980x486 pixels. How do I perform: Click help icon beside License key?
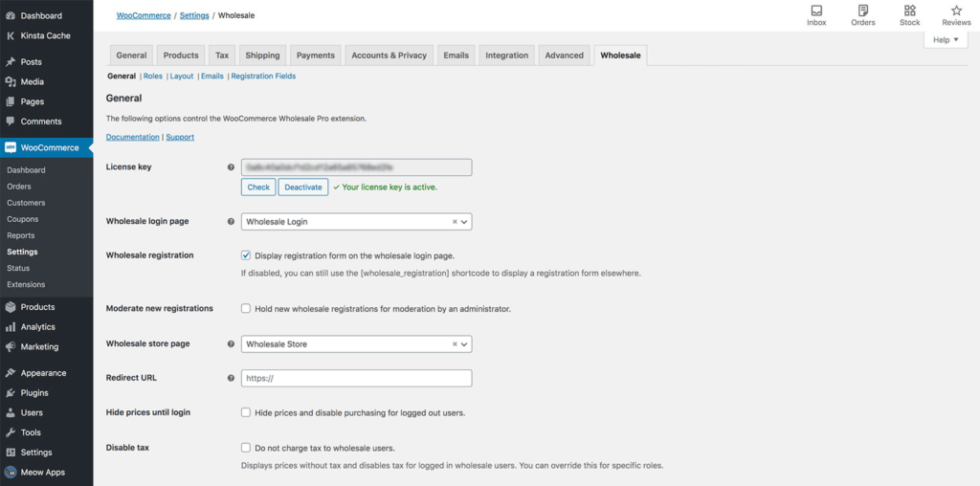(x=231, y=167)
